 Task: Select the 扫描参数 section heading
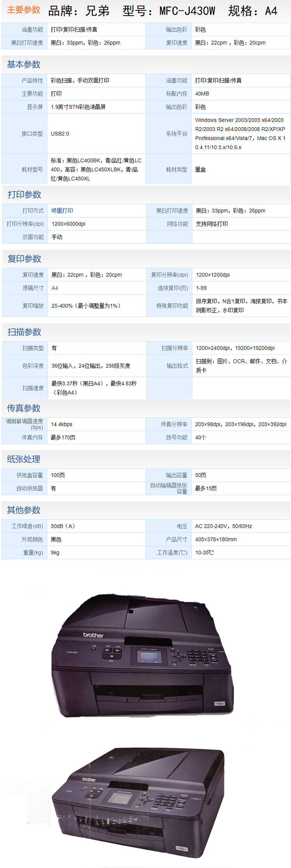coord(24,332)
